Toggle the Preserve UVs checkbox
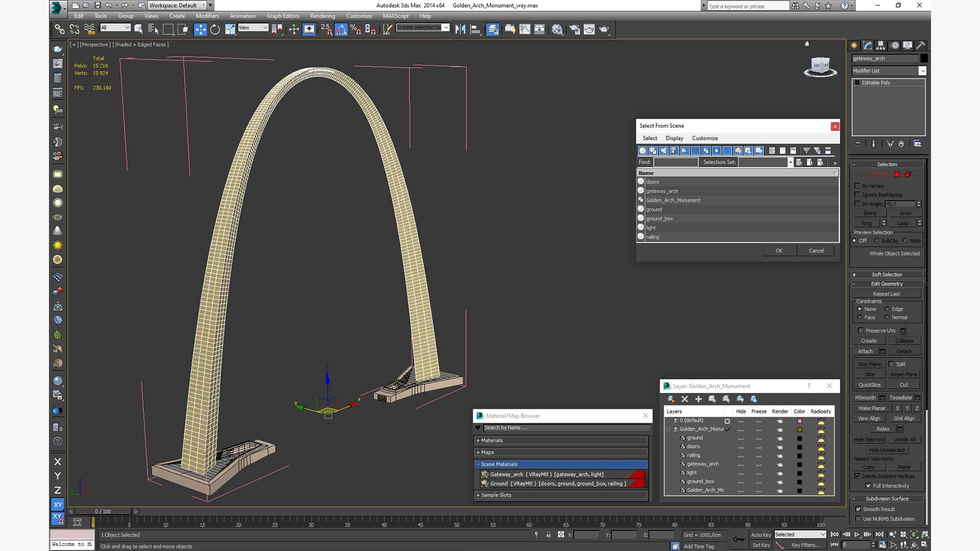Image resolution: width=980 pixels, height=551 pixels. 861,330
